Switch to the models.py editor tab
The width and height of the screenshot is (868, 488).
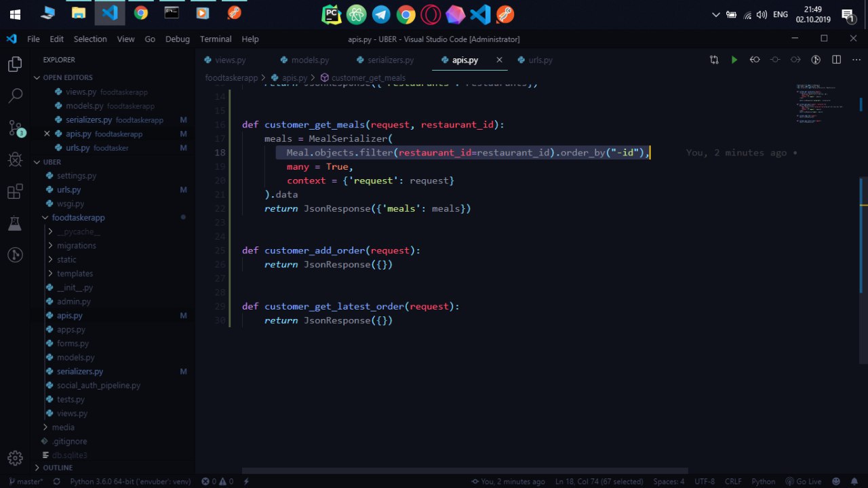310,60
